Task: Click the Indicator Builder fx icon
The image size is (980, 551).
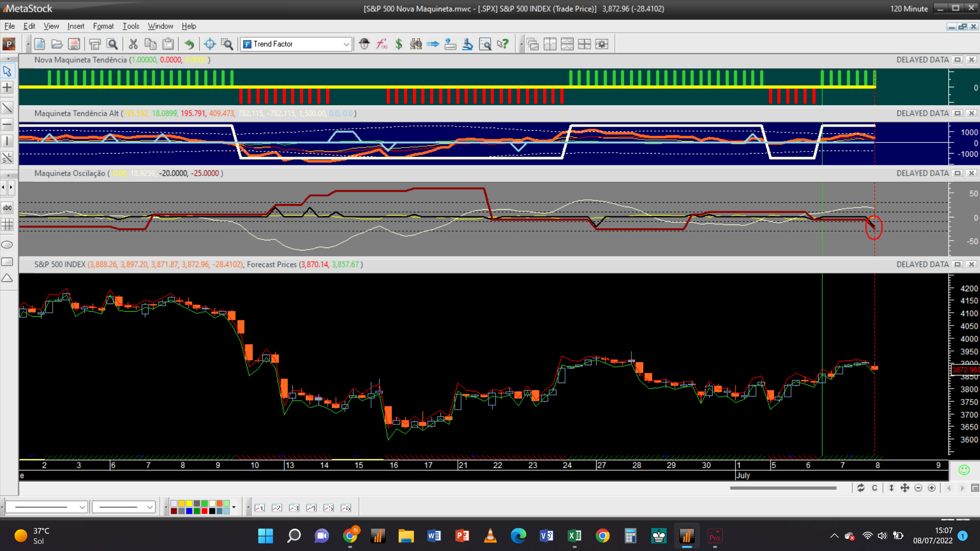Action: coord(382,44)
